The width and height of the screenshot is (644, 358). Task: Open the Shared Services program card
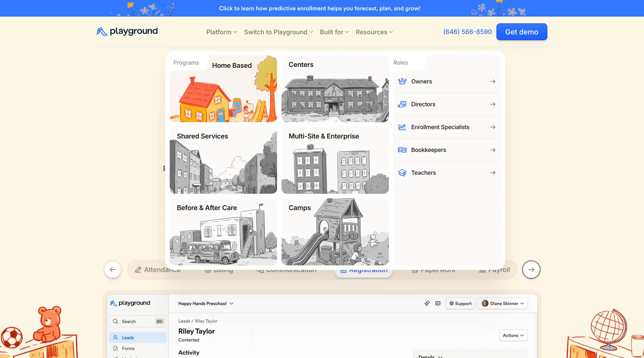(223, 160)
